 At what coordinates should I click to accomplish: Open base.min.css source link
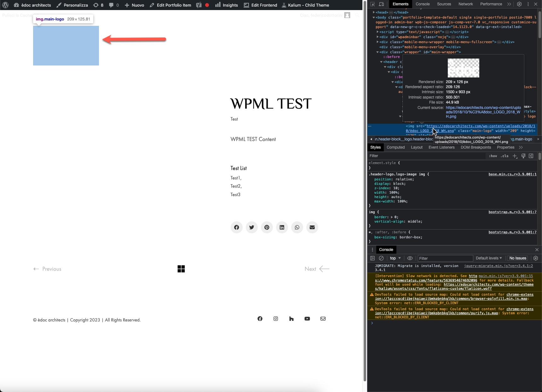tap(512, 174)
